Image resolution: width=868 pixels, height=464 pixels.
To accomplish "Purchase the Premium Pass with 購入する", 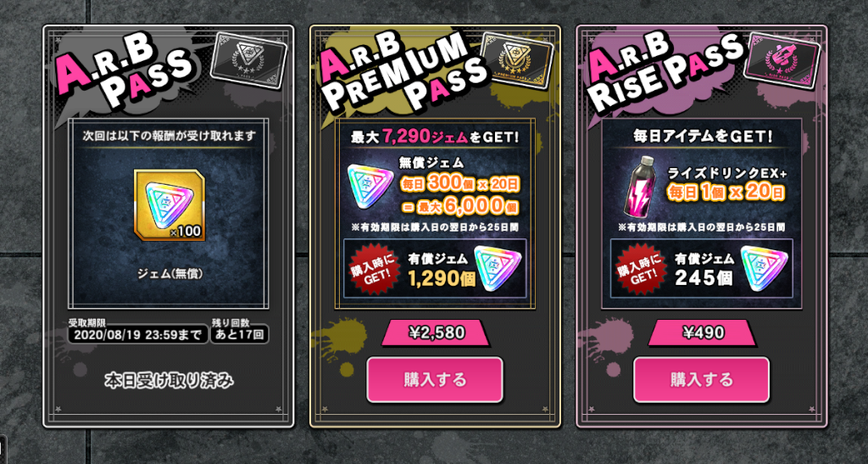I will click(435, 380).
